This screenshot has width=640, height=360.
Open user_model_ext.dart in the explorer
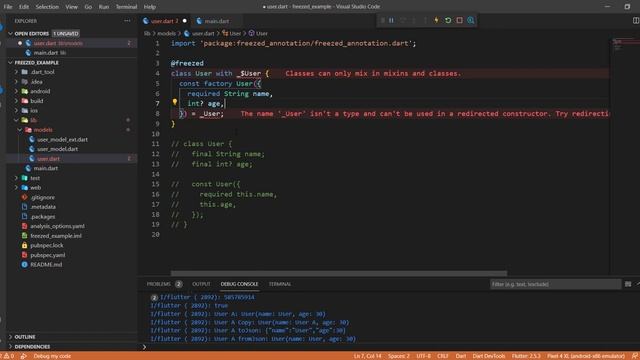[x=62, y=140]
